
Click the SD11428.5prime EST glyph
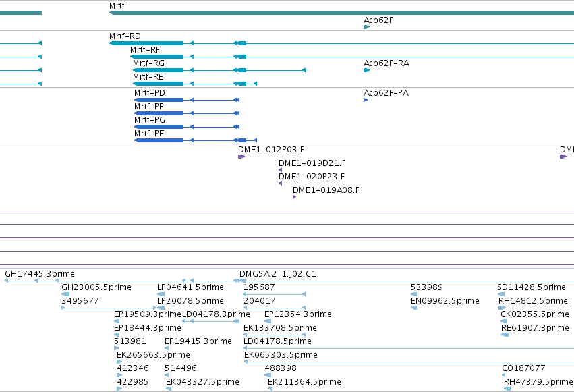click(501, 294)
